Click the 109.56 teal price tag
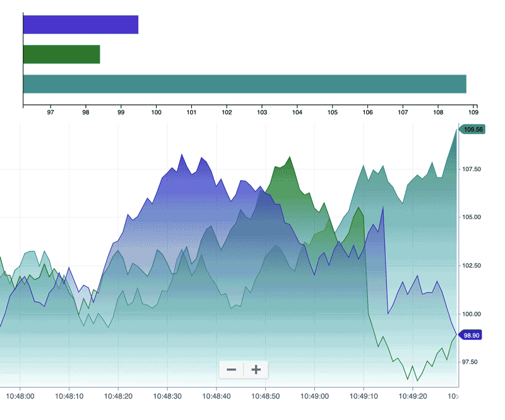This screenshot has height=420, width=505. point(472,129)
